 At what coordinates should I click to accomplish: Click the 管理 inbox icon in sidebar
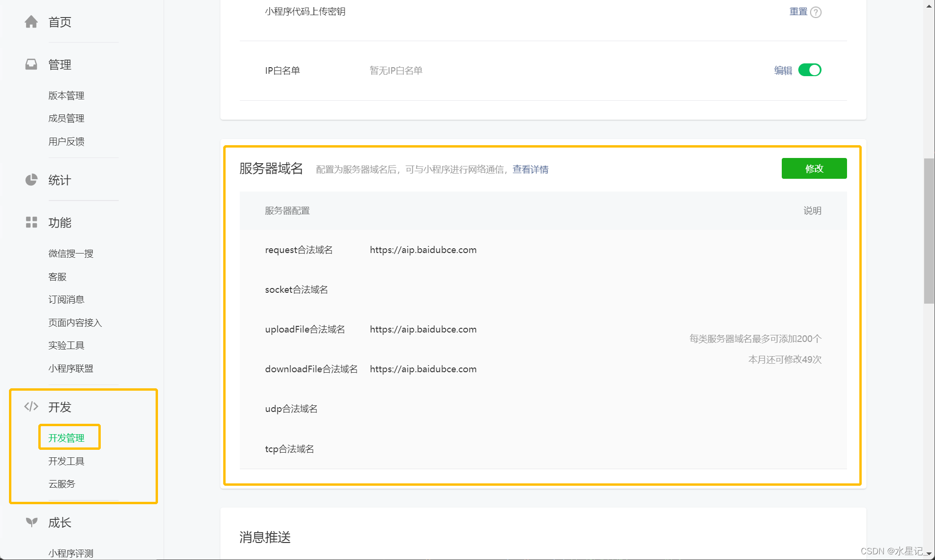[x=31, y=64]
